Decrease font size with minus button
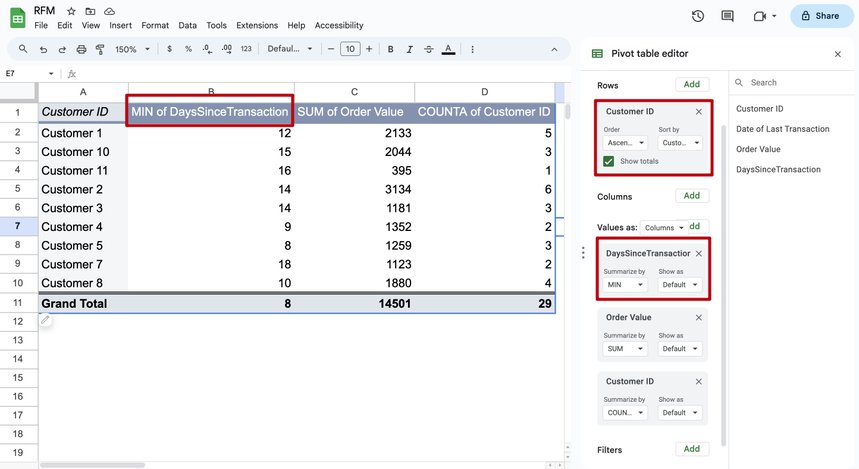 (330, 49)
